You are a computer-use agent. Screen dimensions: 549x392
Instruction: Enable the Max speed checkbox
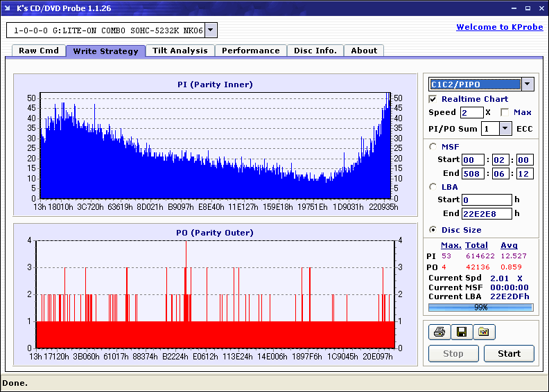click(x=504, y=112)
